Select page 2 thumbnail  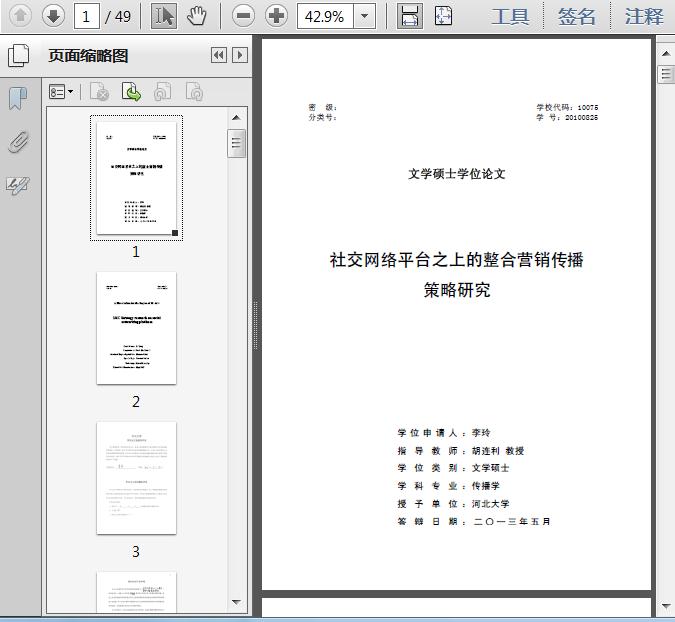pyautogui.click(x=136, y=328)
